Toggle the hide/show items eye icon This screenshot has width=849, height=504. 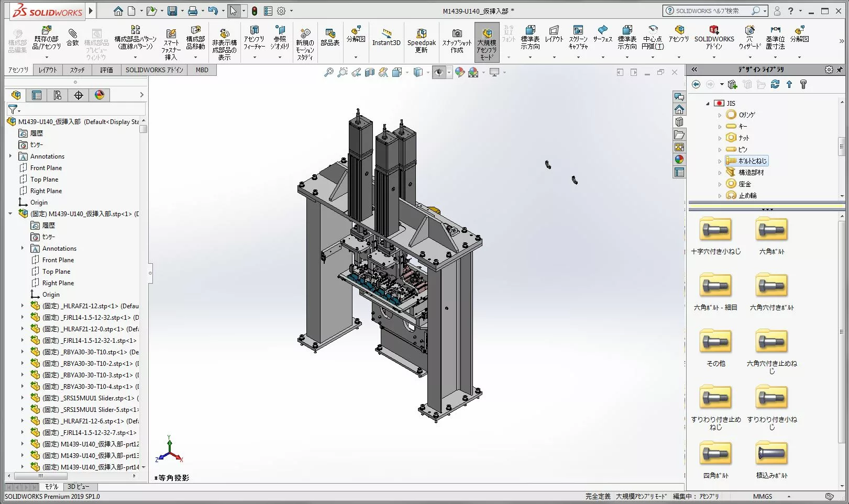(x=439, y=72)
